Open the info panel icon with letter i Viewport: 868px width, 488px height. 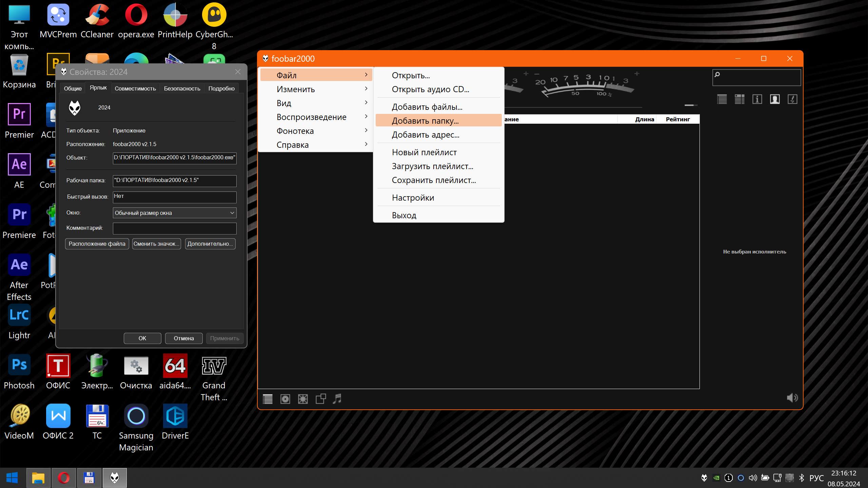(x=757, y=99)
